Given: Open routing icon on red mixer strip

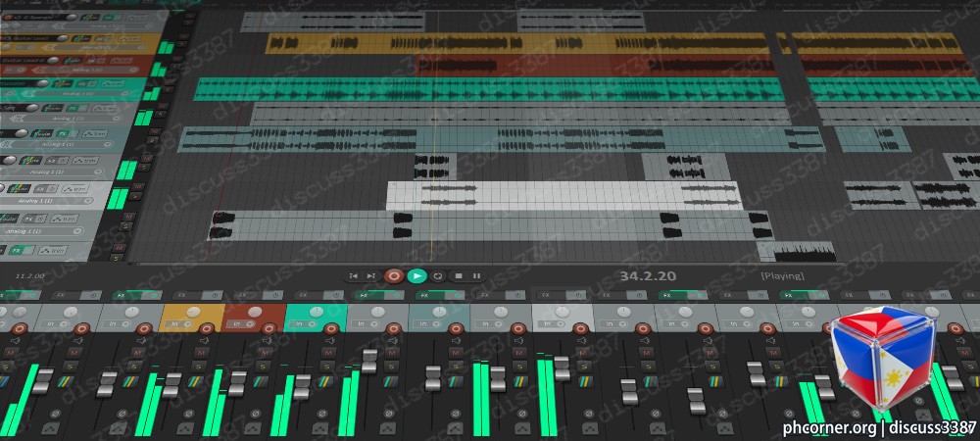Looking at the screenshot, I should (261, 381).
